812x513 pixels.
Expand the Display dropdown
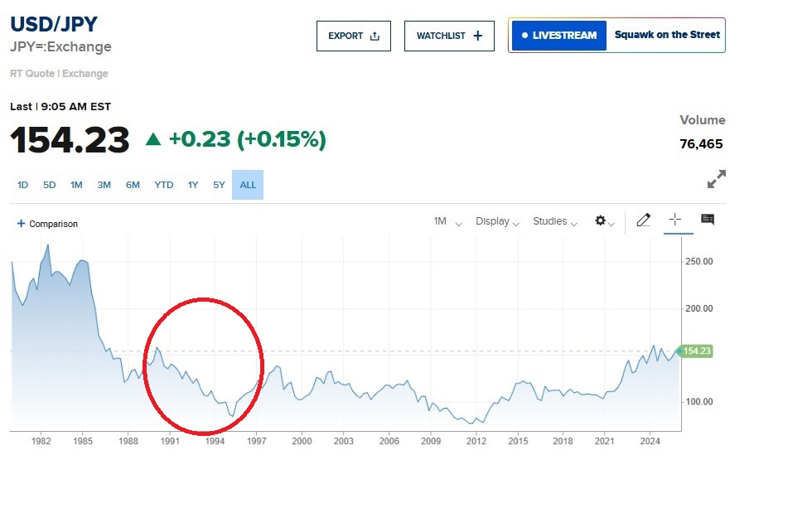(x=497, y=221)
